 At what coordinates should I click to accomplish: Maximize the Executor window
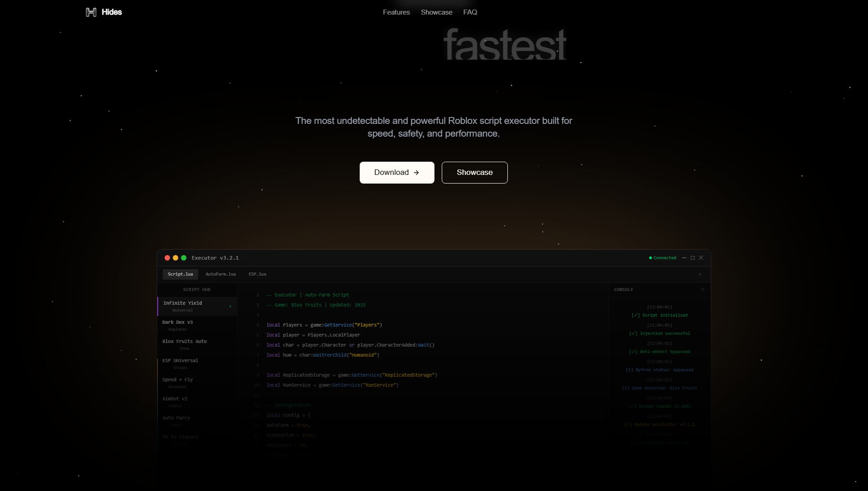[692, 258]
